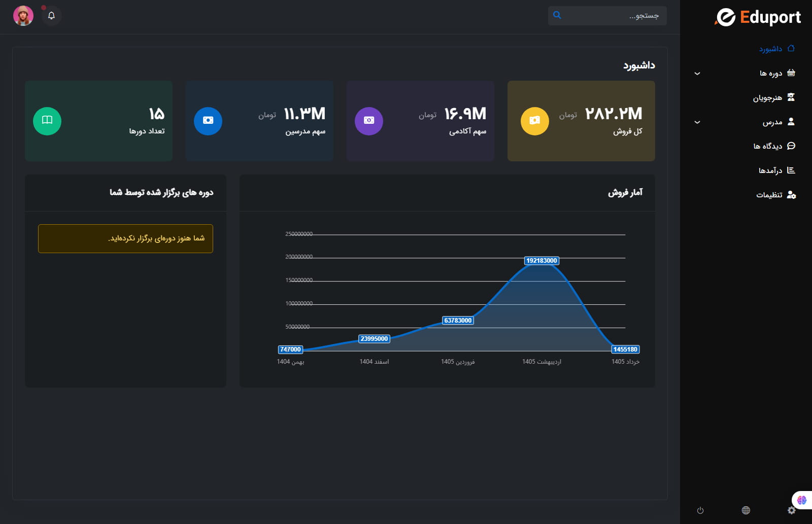812x524 pixels.
Task: Click the chat bubble icon beside دیدگاه ها
Action: (x=791, y=146)
